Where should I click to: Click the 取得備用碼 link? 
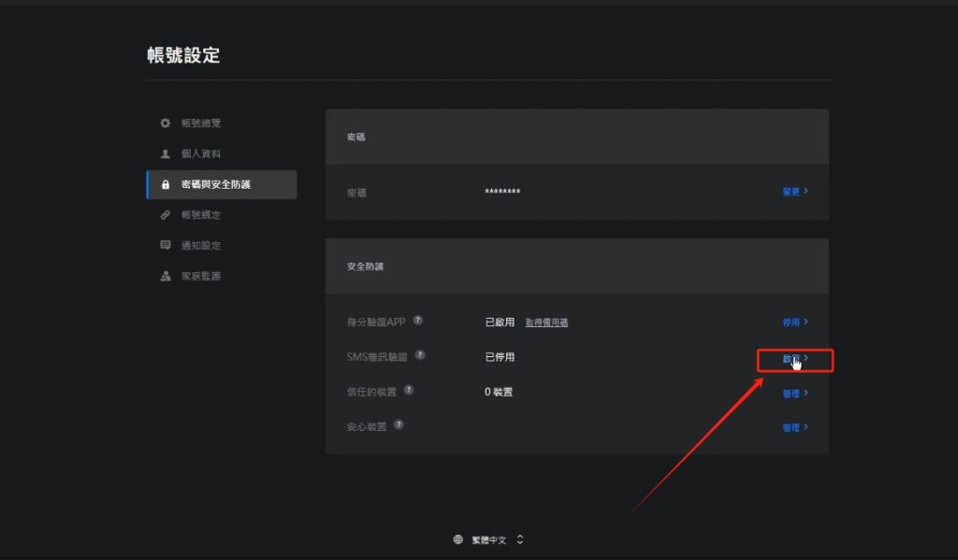(546, 323)
